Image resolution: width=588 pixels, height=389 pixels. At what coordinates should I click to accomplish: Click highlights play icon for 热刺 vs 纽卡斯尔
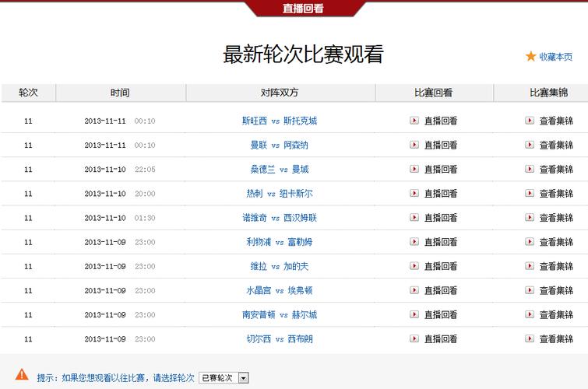point(530,193)
